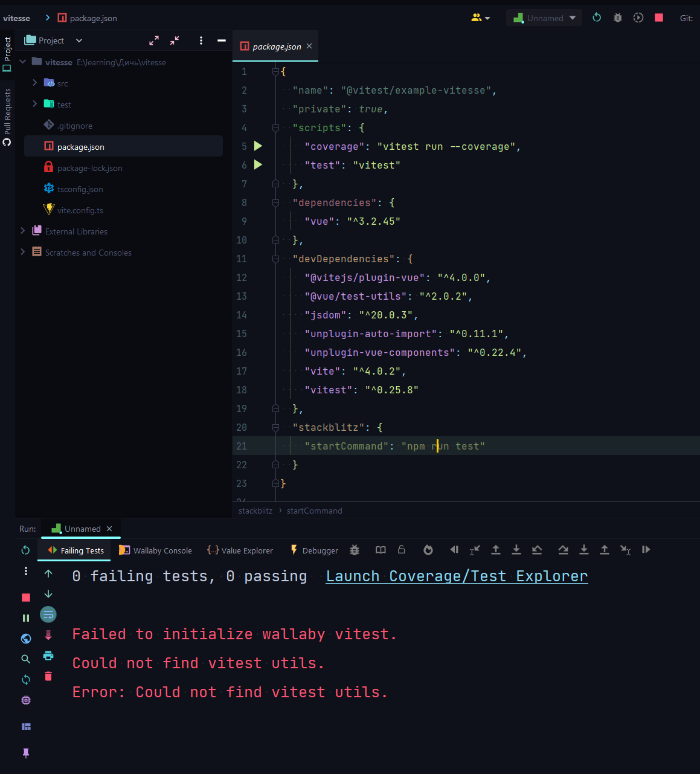This screenshot has height=774, width=700.
Task: Open the Project view dropdown chevron
Action: point(79,40)
